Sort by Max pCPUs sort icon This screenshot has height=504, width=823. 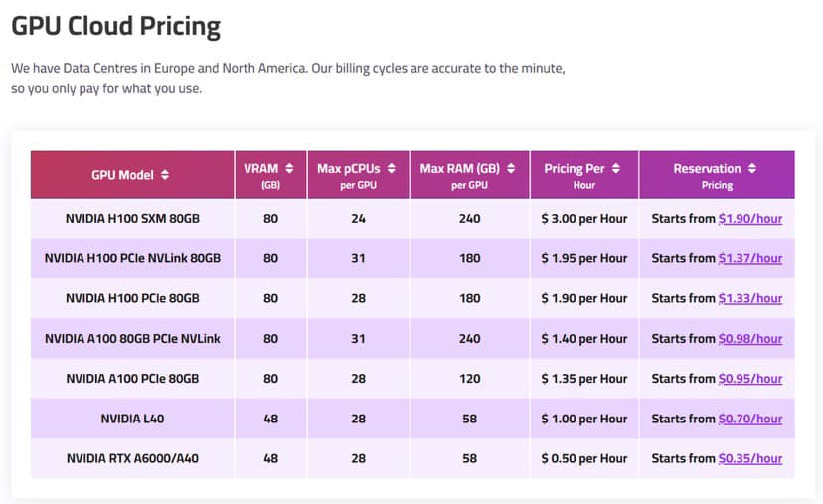[x=392, y=168]
